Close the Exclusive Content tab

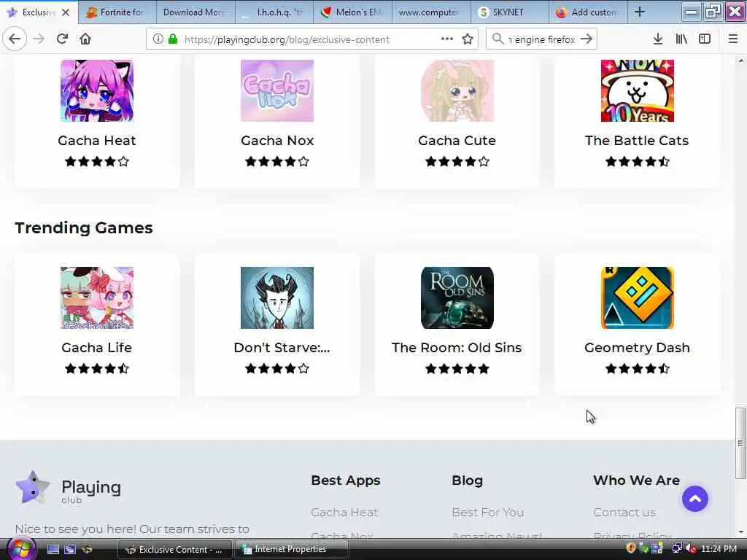click(x=66, y=12)
